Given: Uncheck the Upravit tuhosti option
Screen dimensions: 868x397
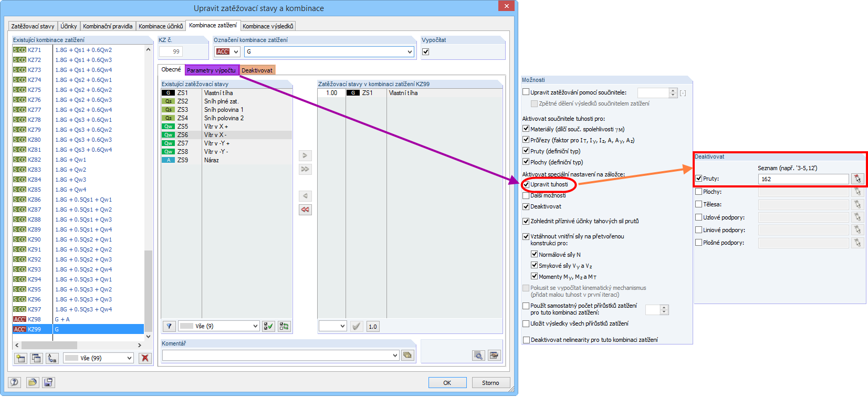Looking at the screenshot, I should click(x=526, y=184).
